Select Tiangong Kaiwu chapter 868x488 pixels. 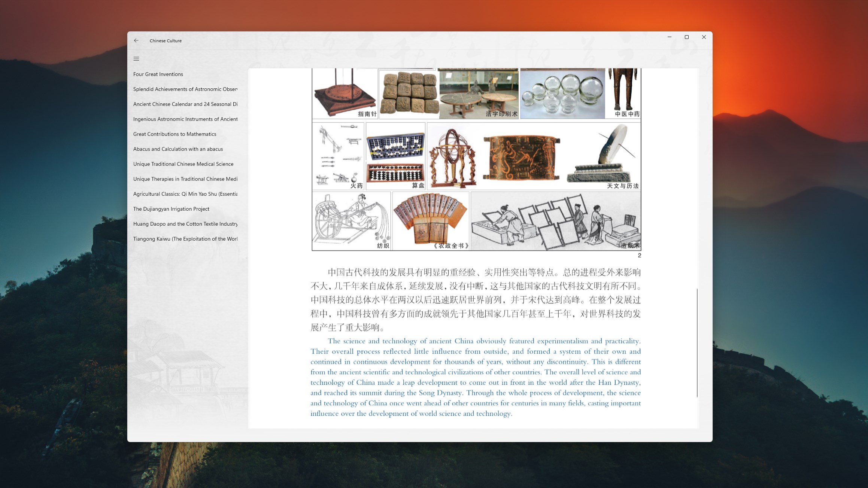185,239
